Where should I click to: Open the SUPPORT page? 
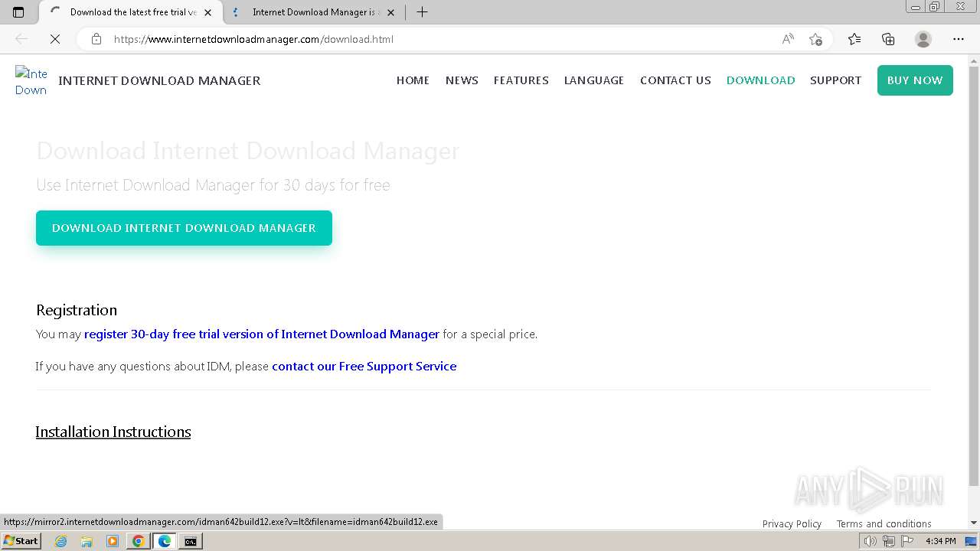point(835,80)
